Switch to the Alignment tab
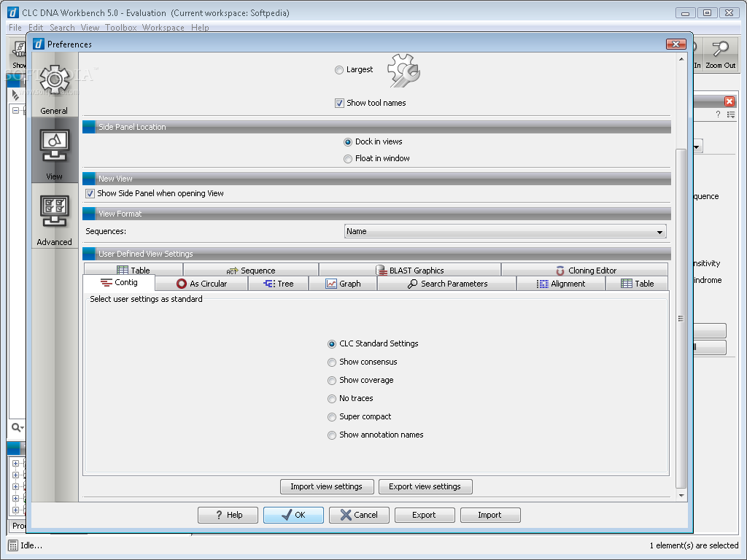Image resolution: width=747 pixels, height=560 pixels. [x=561, y=284]
